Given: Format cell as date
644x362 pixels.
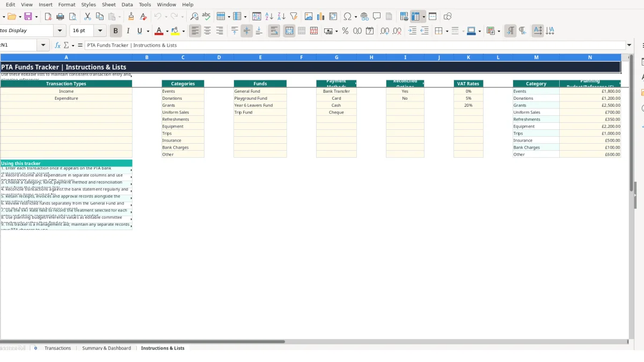Looking at the screenshot, I should click(370, 31).
